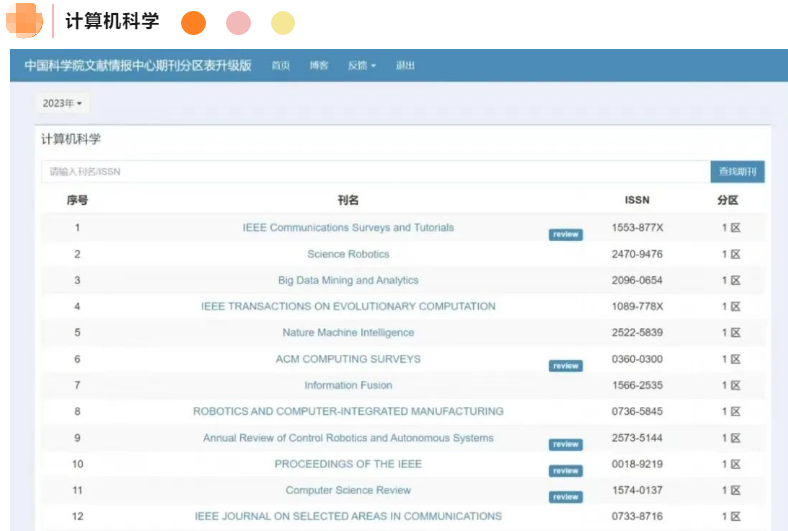Open Nature Machine Intelligence journal link
This screenshot has width=788, height=531.
[x=348, y=333]
